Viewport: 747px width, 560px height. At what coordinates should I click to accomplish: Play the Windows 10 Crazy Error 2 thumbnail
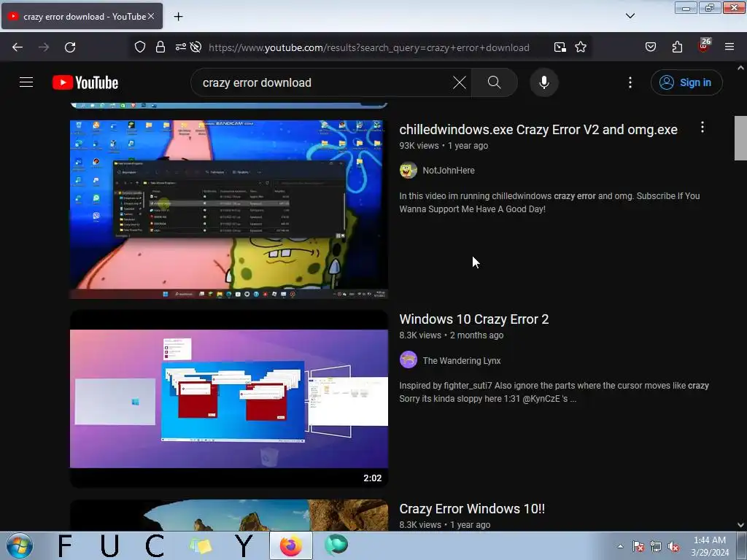click(x=228, y=399)
